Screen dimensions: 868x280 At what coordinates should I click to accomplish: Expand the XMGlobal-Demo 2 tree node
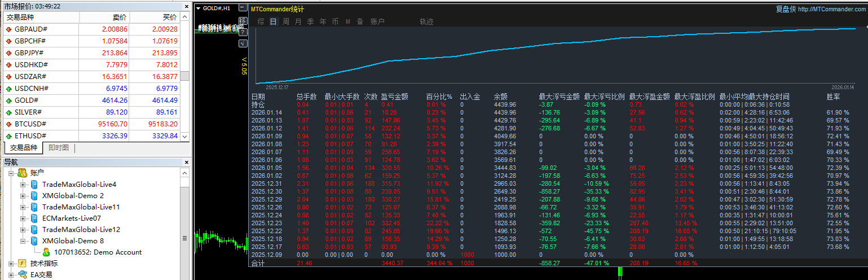23,196
